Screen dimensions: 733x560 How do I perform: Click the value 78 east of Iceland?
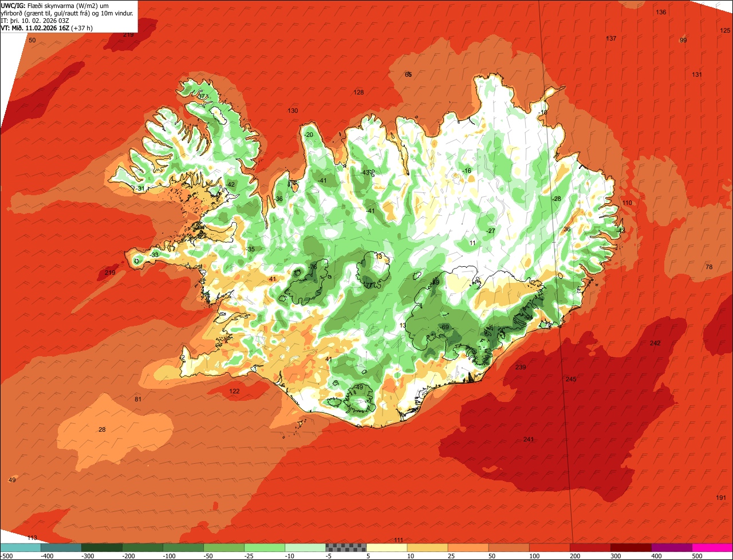[x=708, y=267]
